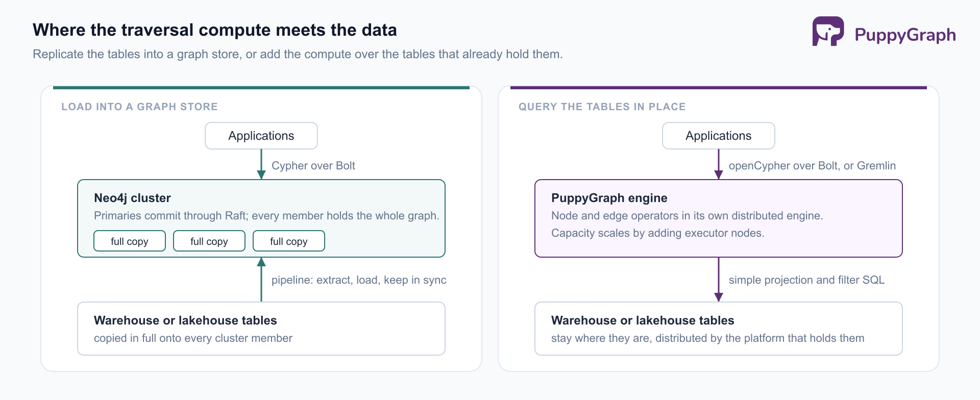Click 'Warehouse or lakehouse tables' under Neo4j cluster
This screenshot has width=980, height=400.
click(x=185, y=320)
